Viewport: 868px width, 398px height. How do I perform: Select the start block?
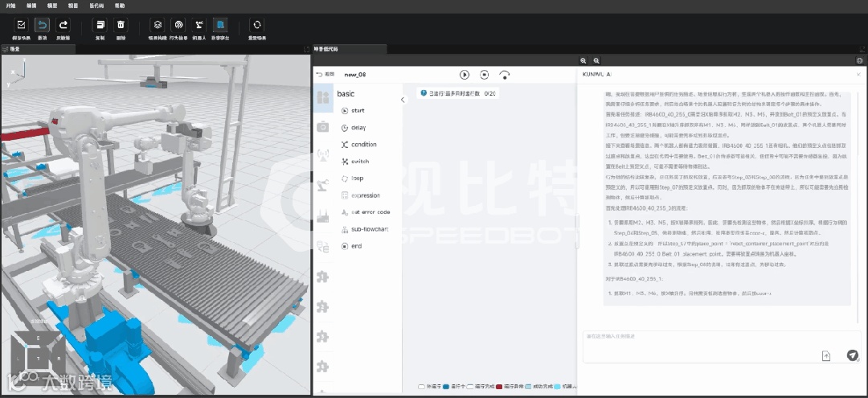(353, 111)
